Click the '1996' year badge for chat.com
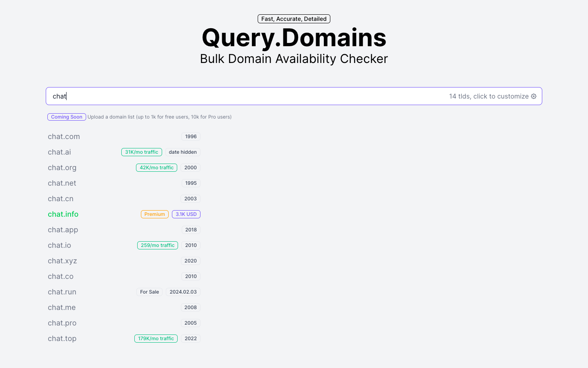 191,136
